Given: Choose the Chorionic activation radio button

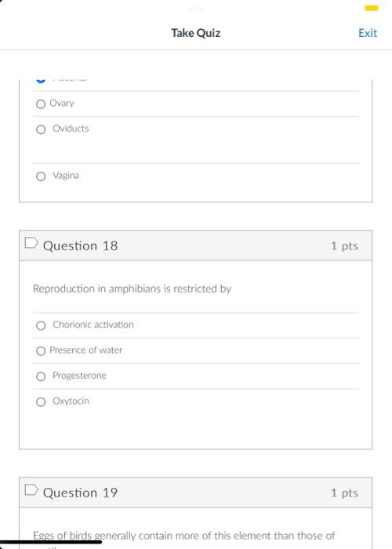Looking at the screenshot, I should pyautogui.click(x=41, y=325).
